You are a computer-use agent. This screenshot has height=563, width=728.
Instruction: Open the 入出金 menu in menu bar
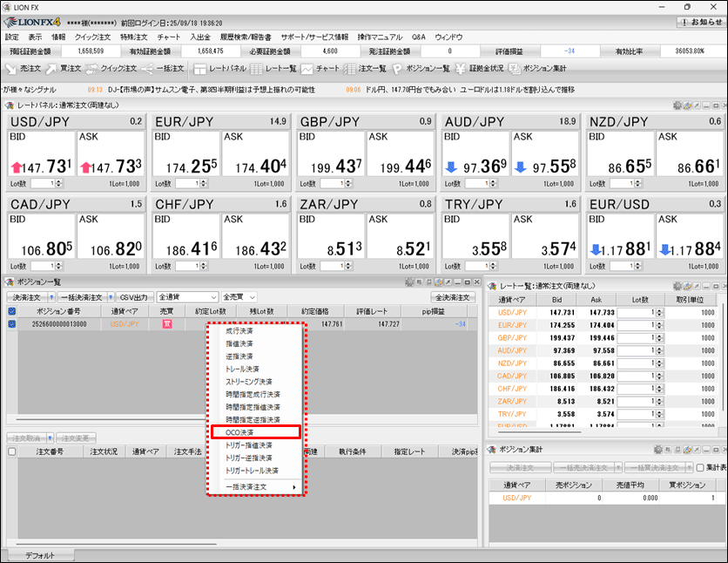tap(200, 37)
